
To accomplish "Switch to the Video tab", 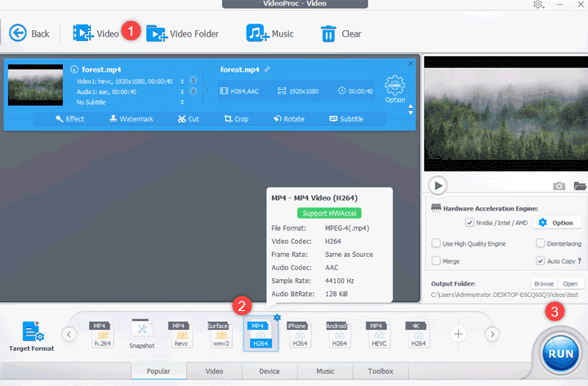I will [214, 371].
